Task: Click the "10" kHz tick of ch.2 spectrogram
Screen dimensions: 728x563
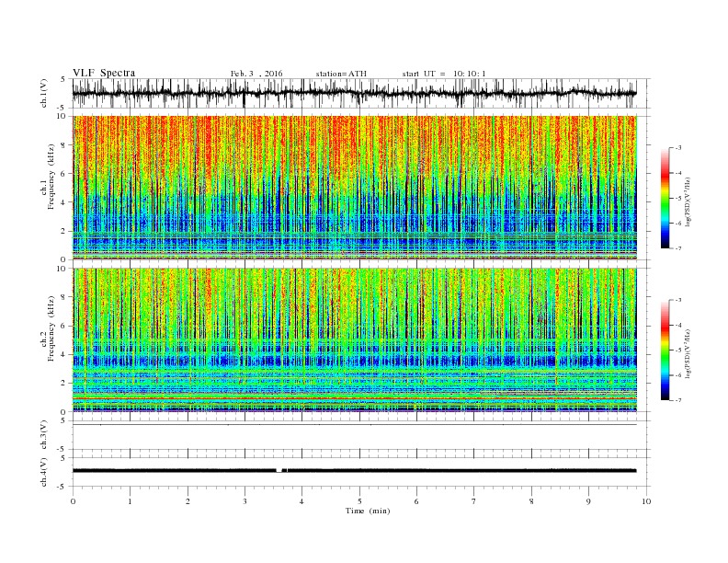Action: pyautogui.click(x=62, y=269)
